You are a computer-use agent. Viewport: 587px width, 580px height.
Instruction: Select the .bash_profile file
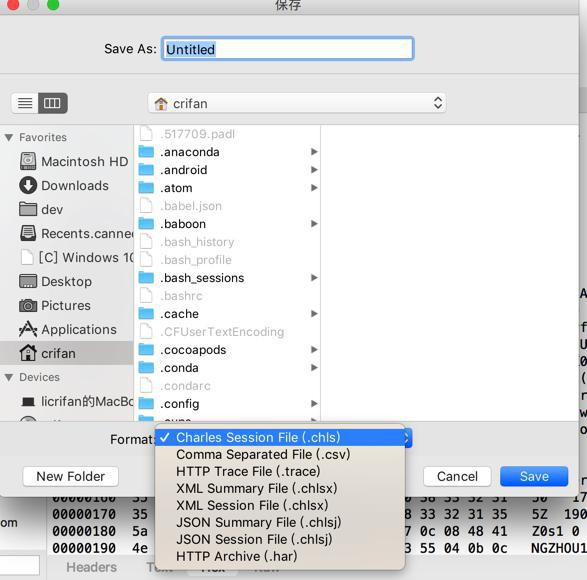point(227,260)
